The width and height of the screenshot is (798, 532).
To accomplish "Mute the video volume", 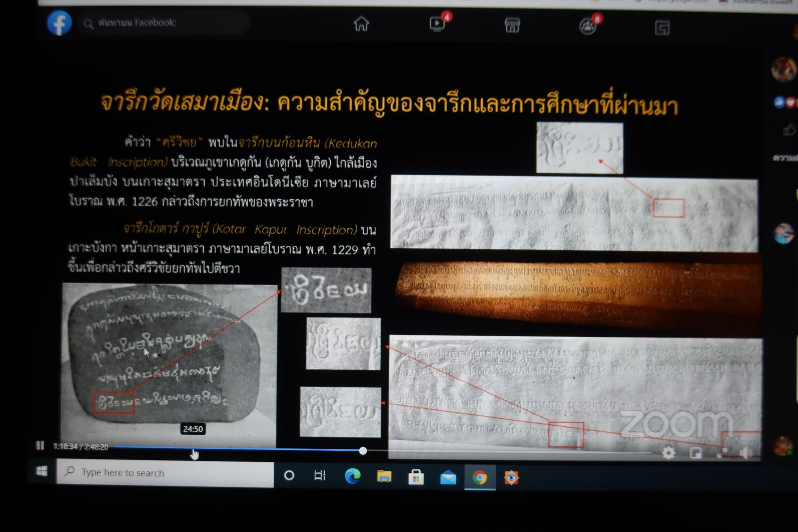I will (x=746, y=453).
